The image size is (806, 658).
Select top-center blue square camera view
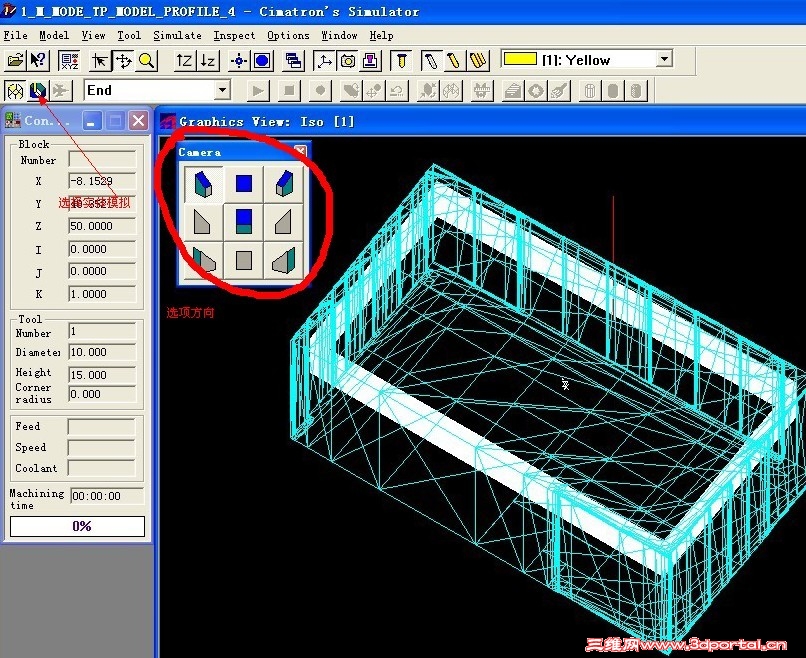244,184
